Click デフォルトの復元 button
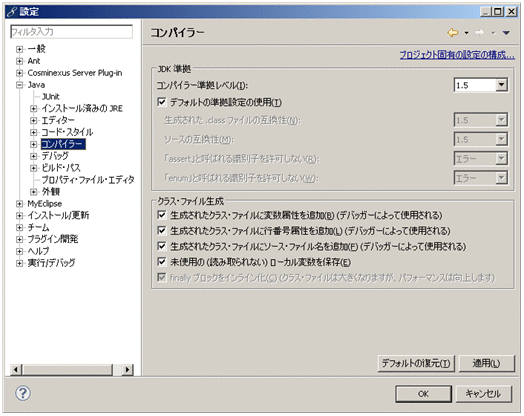This screenshot has width=524, height=416. (x=416, y=363)
